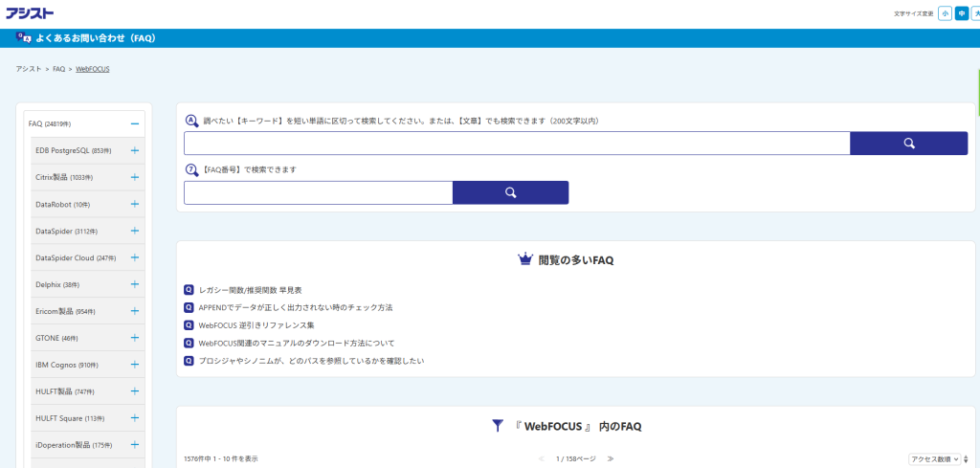Click Q icon beside レガシー関数/推奨関数 早見表
The width and height of the screenshot is (980, 468).
tap(189, 289)
